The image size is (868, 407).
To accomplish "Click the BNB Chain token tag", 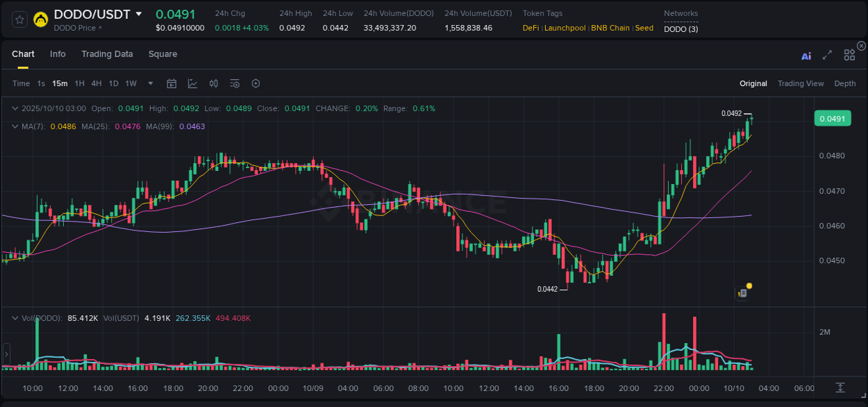I will coord(610,28).
